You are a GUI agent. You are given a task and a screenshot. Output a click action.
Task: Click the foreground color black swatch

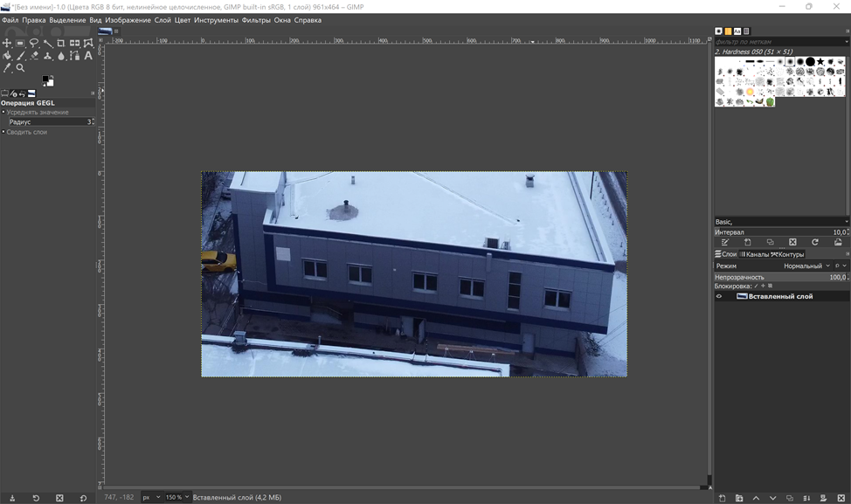[46, 79]
